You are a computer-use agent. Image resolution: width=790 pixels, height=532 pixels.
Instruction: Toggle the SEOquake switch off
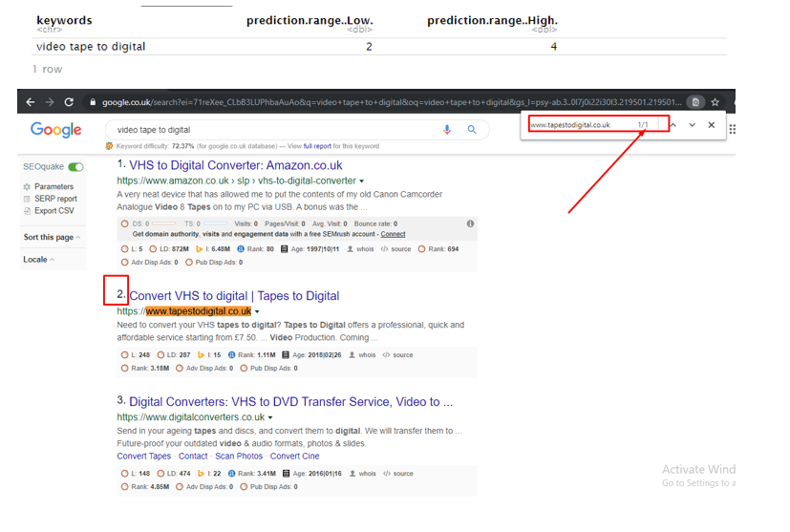[76, 167]
